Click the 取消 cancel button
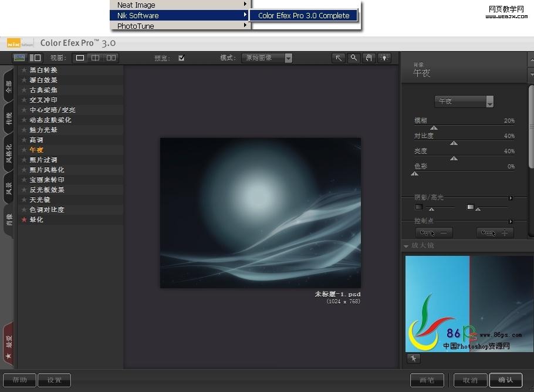The height and width of the screenshot is (392, 534). click(x=470, y=380)
